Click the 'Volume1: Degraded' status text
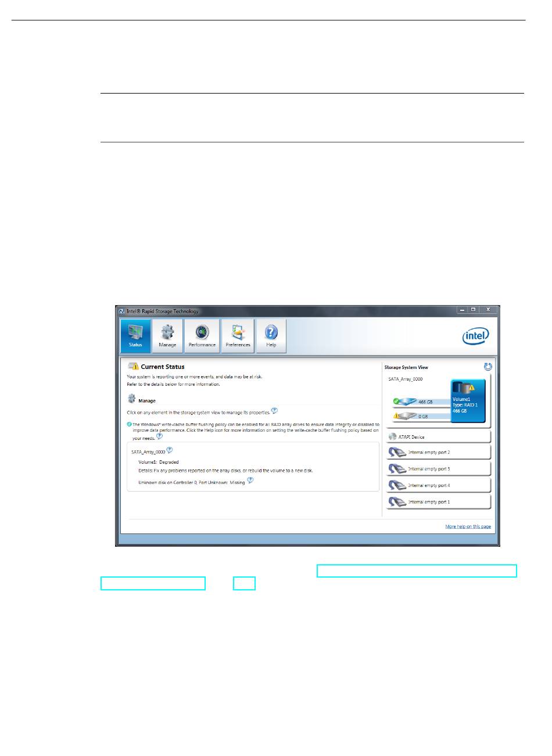The image size is (552, 756). (159, 462)
